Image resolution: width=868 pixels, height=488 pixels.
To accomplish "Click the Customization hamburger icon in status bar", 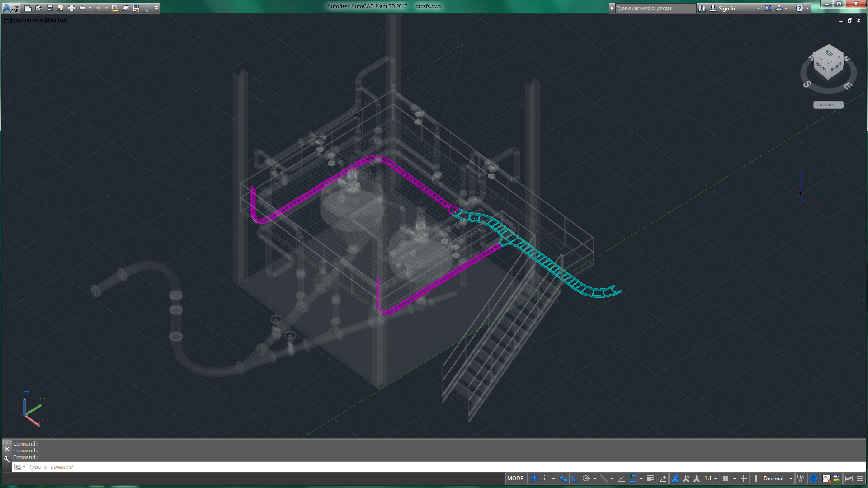I will 860,479.
